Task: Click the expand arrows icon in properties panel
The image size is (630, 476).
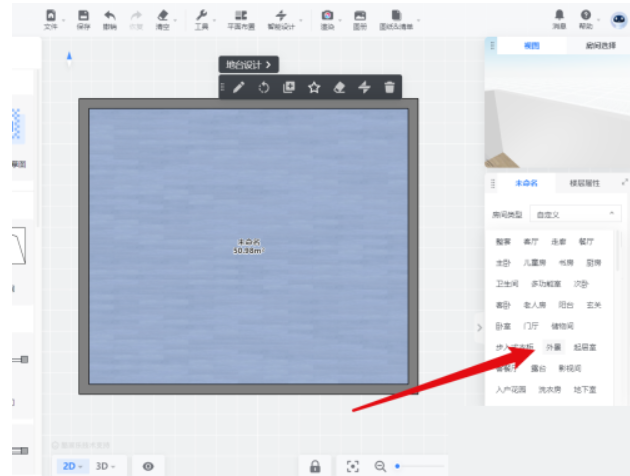Action: [x=625, y=182]
